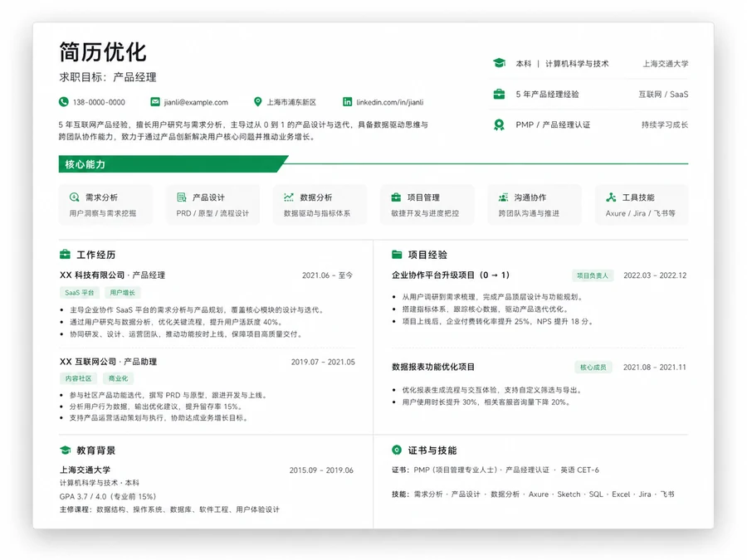Screen dimensions: 747x560
Task: Click the phone icon beside 138-0000-0000
Action: [x=63, y=102]
